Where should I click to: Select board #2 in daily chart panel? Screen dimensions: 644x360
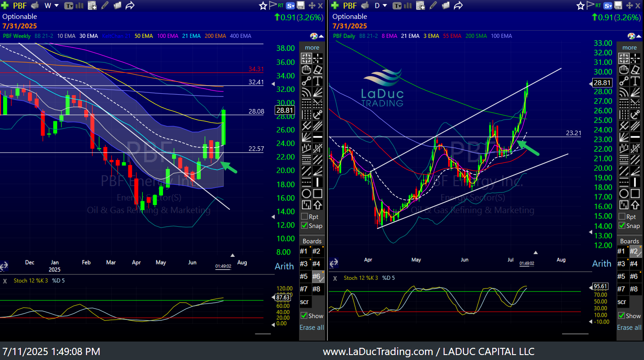click(x=635, y=251)
